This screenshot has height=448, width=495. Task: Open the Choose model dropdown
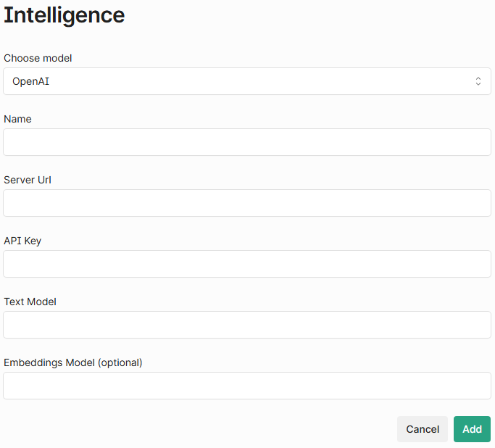pyautogui.click(x=246, y=81)
